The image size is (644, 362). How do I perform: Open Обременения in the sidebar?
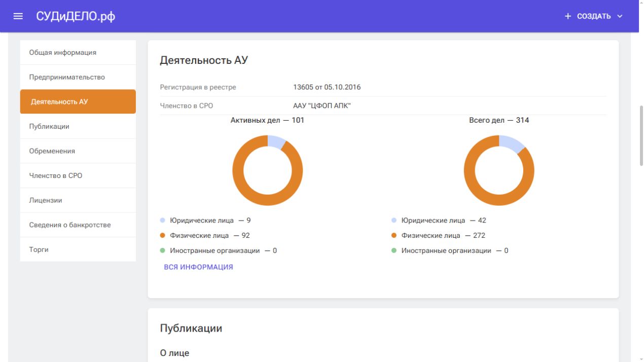coord(78,151)
